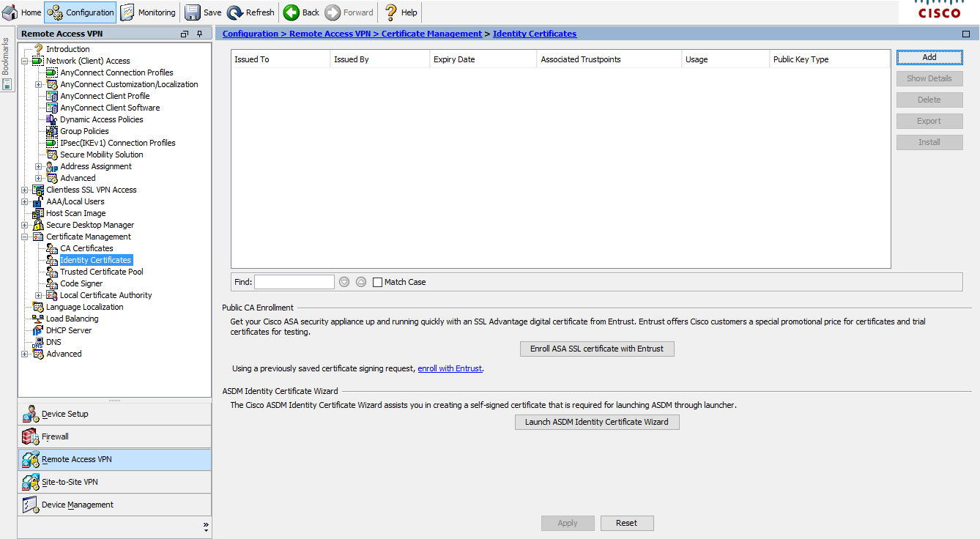
Task: Click the DHCP Server icon
Action: (x=38, y=330)
